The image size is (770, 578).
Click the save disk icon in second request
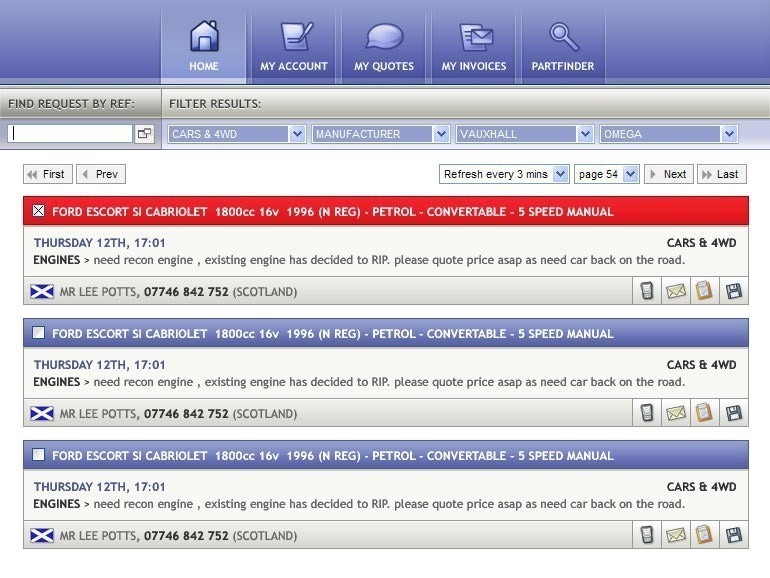(x=733, y=413)
